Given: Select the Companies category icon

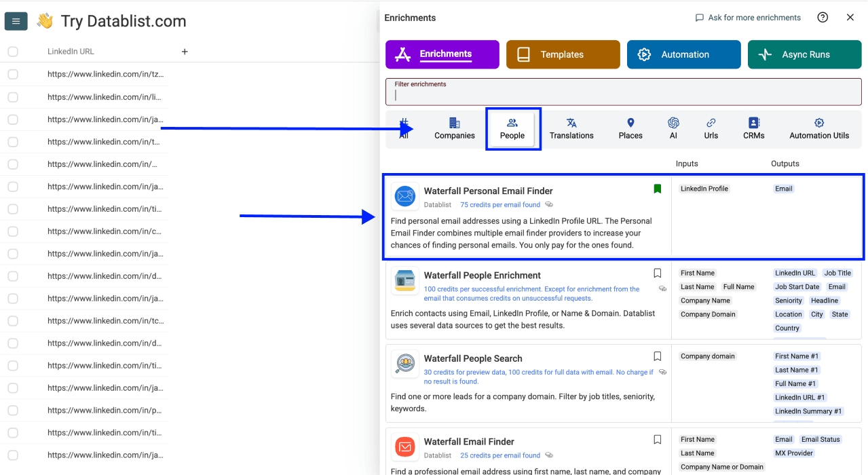Looking at the screenshot, I should pos(454,128).
